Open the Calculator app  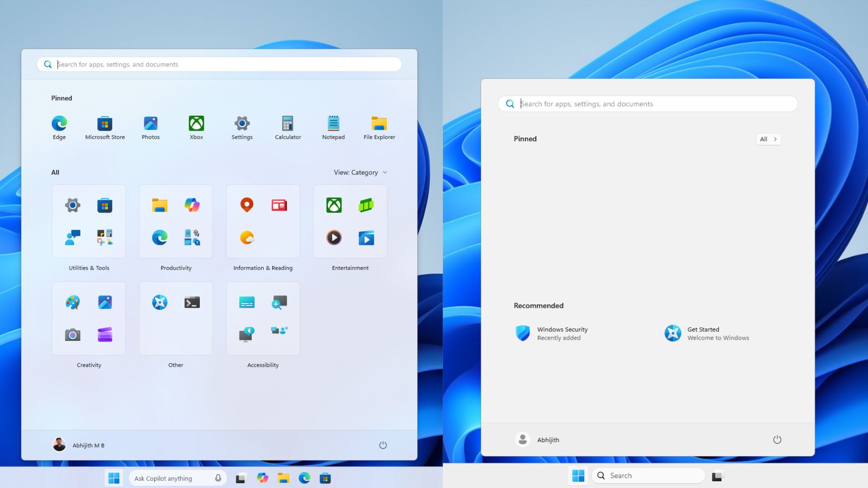(x=288, y=124)
